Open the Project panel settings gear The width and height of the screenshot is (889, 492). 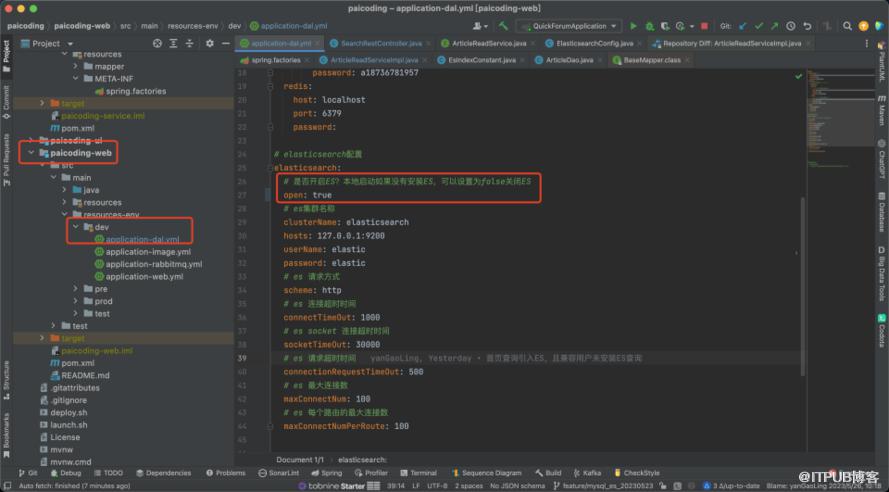coord(209,44)
